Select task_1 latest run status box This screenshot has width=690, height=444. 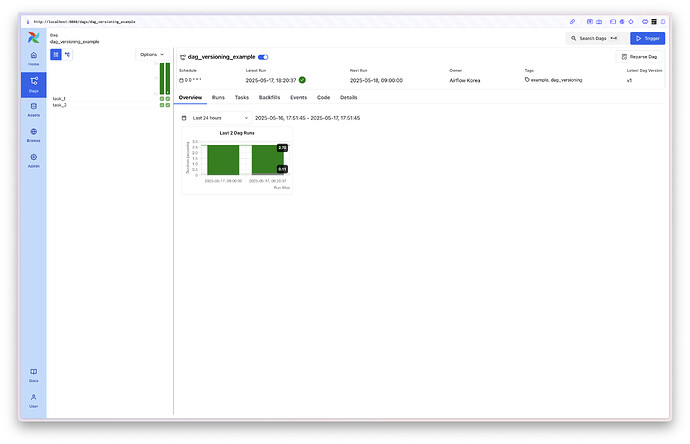pyautogui.click(x=168, y=99)
